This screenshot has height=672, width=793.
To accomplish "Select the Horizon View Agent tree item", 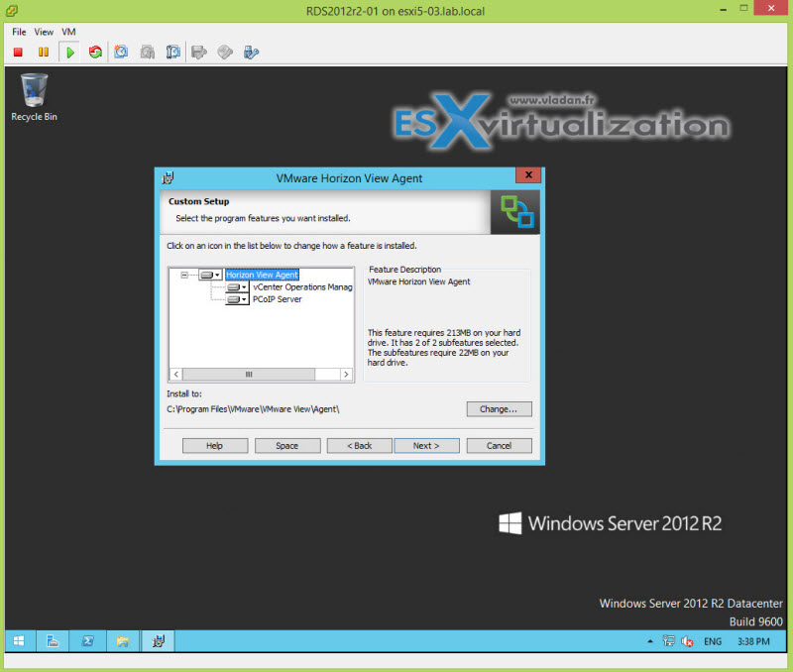I will pyautogui.click(x=262, y=276).
